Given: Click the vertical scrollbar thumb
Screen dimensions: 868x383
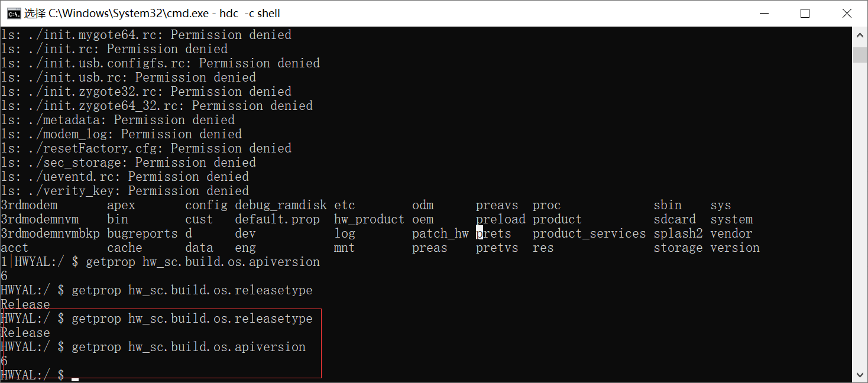Looking at the screenshot, I should (860, 54).
